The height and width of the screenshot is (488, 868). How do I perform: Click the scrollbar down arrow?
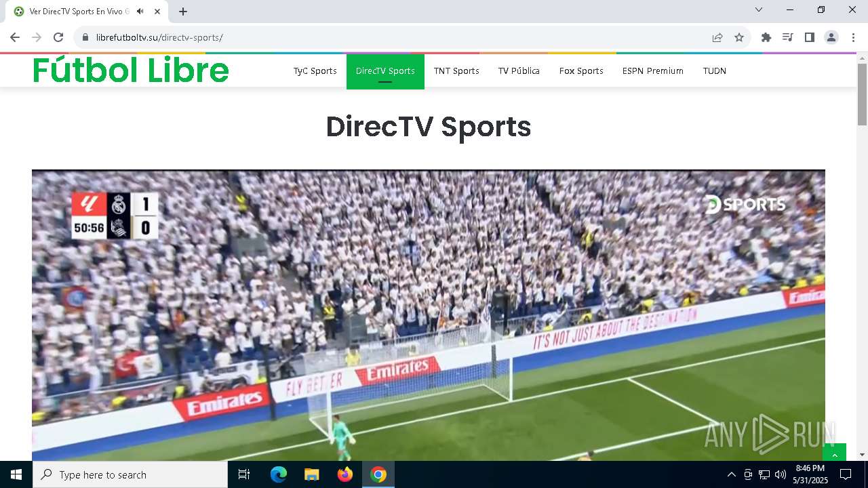click(863, 455)
